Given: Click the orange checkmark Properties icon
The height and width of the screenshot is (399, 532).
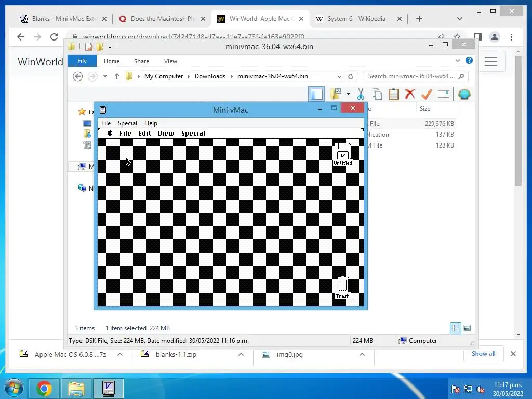Looking at the screenshot, I should pyautogui.click(x=427, y=94).
